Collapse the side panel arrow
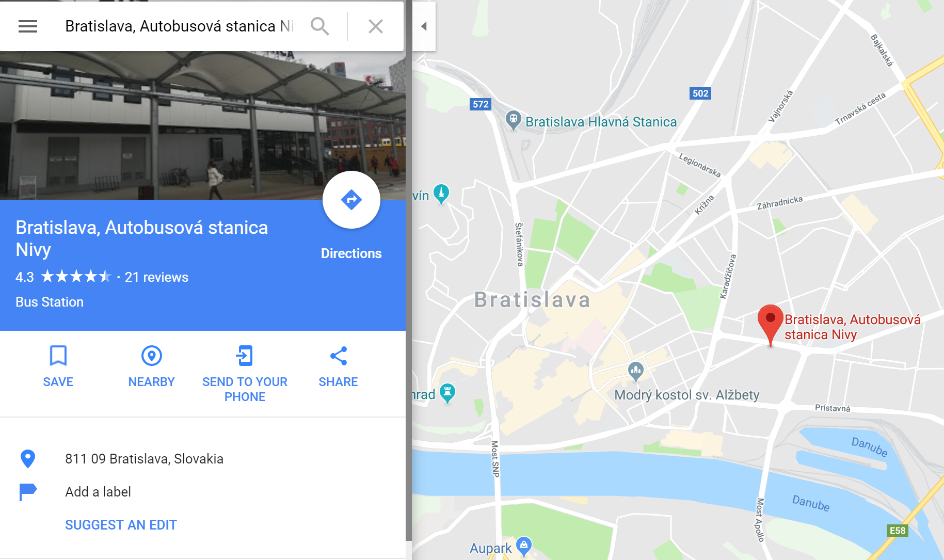The width and height of the screenshot is (944, 560). tap(424, 26)
